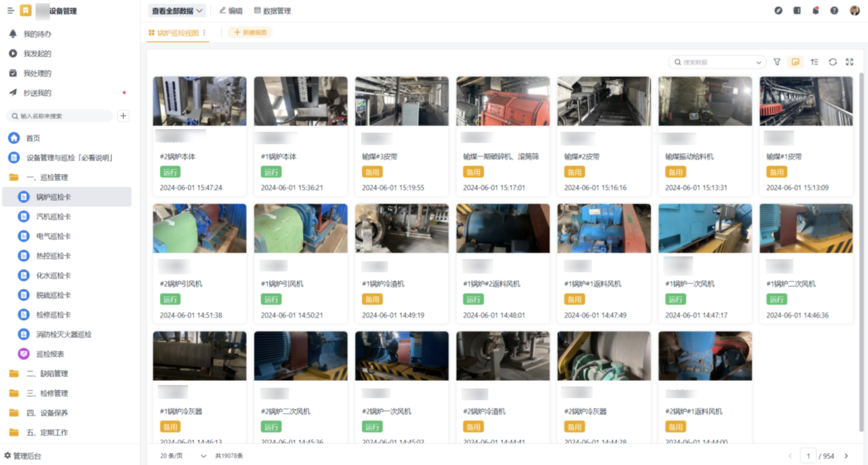Open the 输煤#3皮带 card photo
Screen dimensions: 868x465
[402, 101]
